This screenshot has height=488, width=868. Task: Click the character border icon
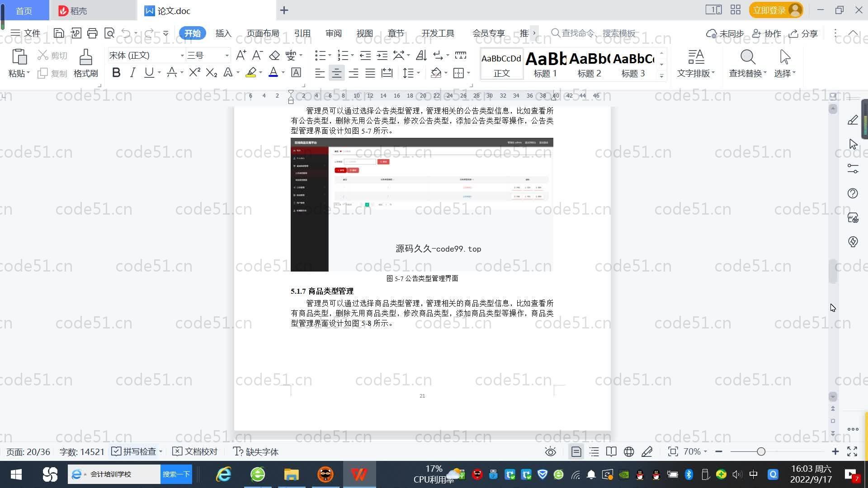tap(296, 72)
